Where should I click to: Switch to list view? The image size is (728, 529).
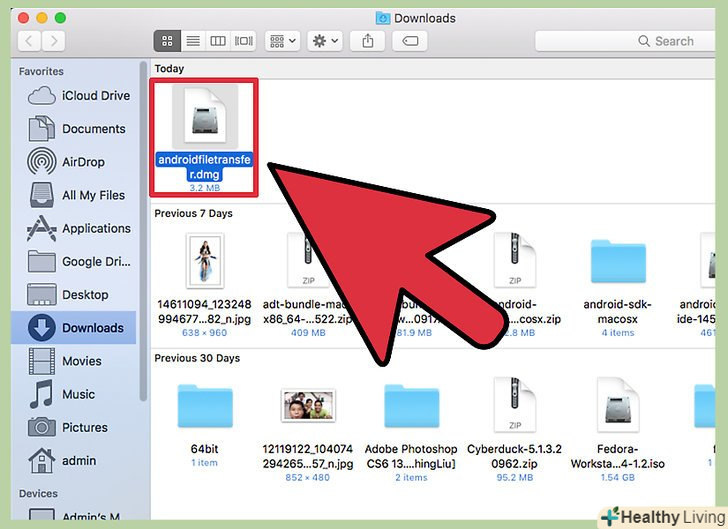pos(193,41)
